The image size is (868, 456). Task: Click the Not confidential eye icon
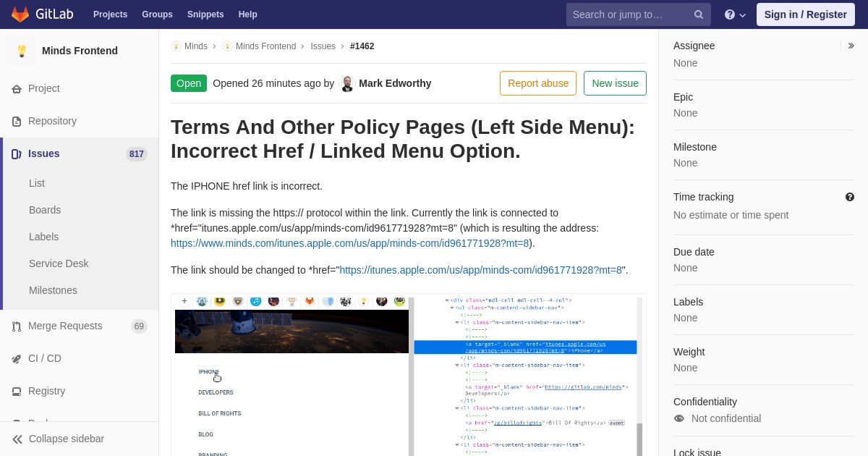(678, 418)
